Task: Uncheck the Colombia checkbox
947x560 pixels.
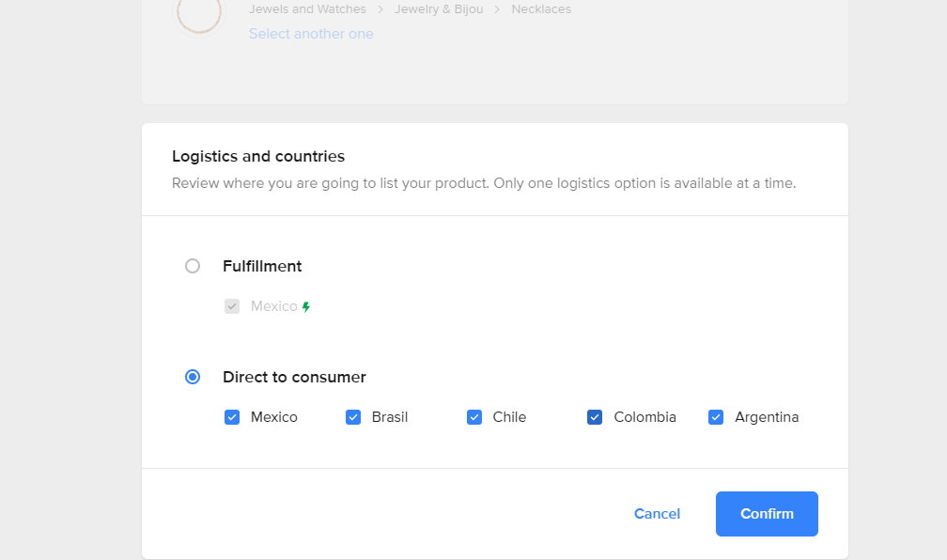Action: tap(595, 417)
